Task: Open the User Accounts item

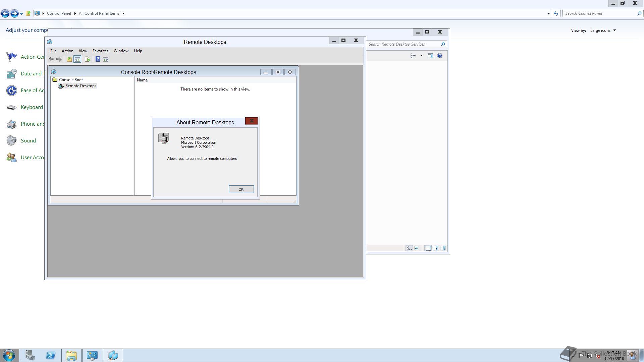Action: (x=25, y=158)
